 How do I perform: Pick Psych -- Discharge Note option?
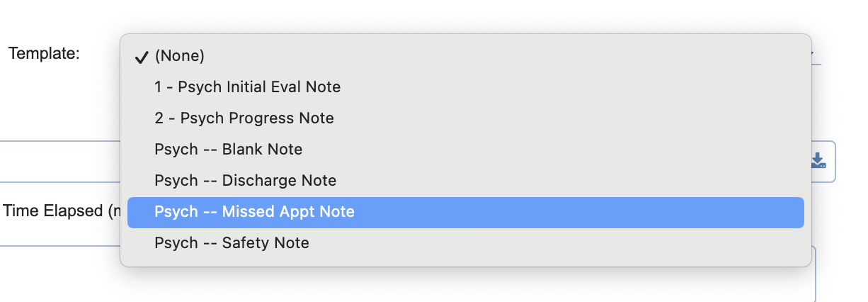[466, 181]
